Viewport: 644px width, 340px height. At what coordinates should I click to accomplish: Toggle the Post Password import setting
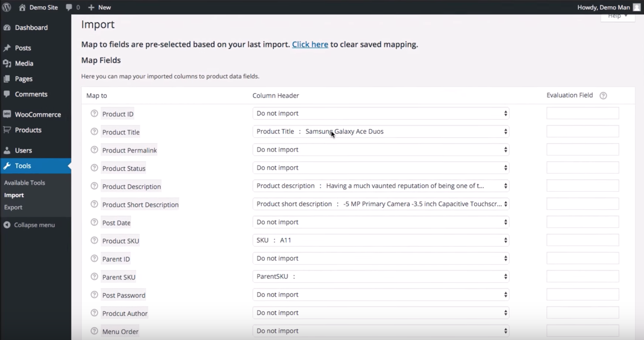coord(381,294)
